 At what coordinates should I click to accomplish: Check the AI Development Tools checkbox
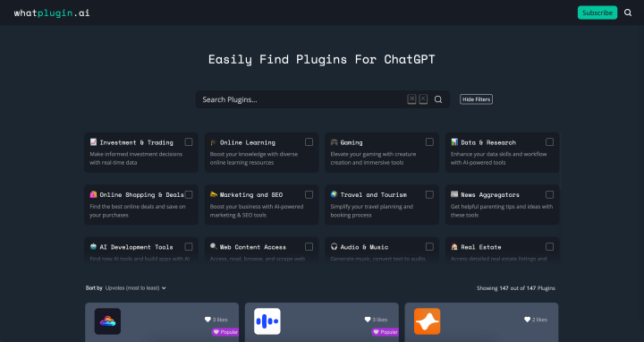point(189,246)
